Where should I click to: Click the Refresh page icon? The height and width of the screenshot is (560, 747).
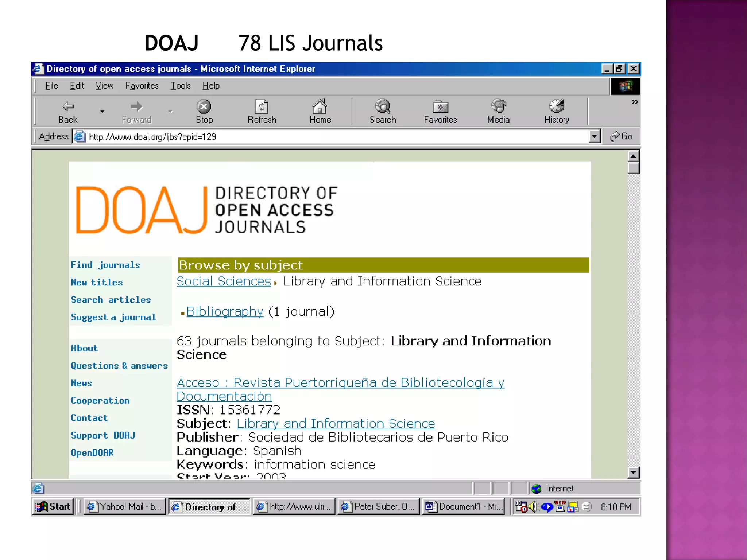[262, 112]
